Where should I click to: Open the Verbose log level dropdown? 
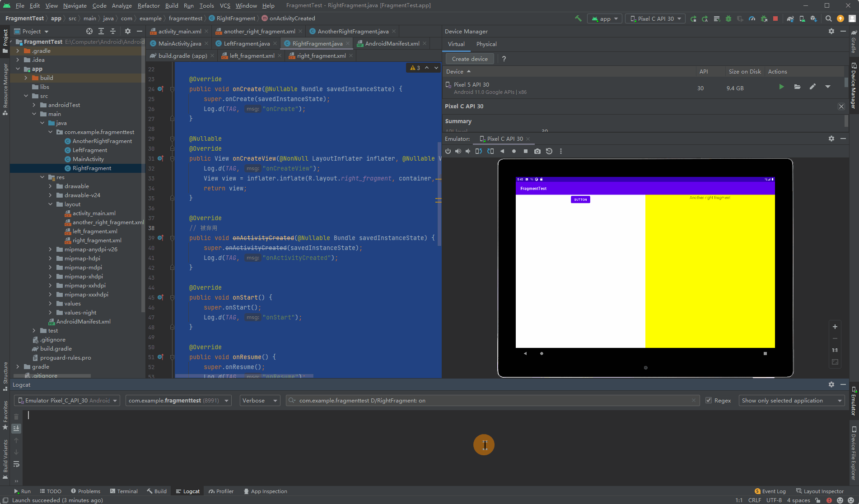[260, 400]
